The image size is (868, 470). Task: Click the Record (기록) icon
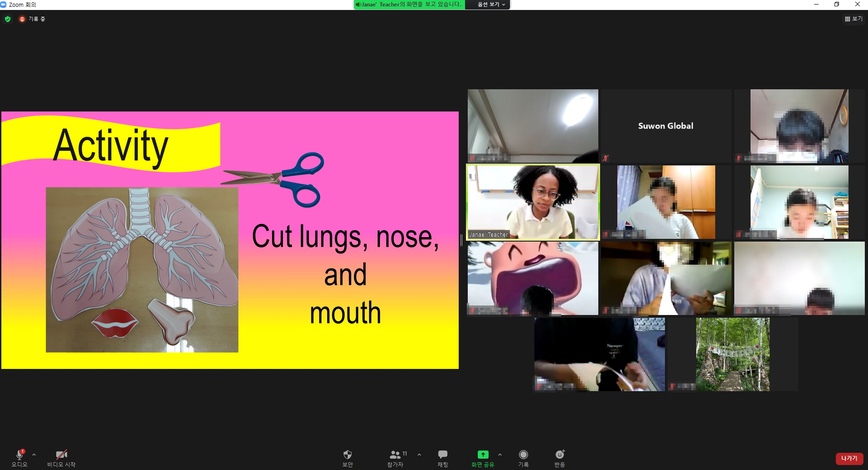click(523, 455)
